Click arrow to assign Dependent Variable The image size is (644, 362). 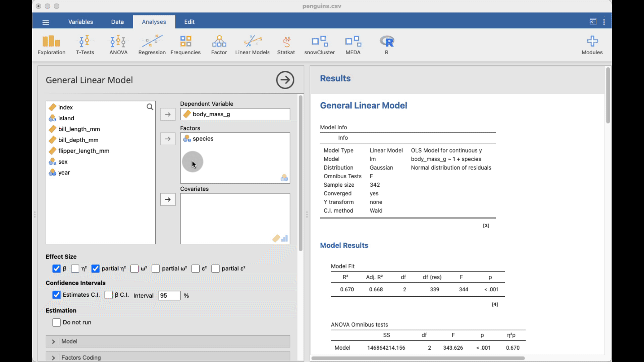click(x=168, y=114)
